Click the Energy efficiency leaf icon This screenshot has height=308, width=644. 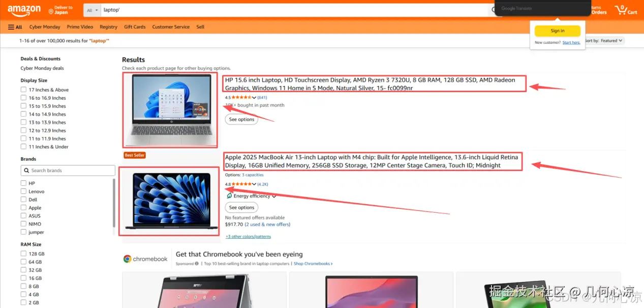click(x=229, y=196)
